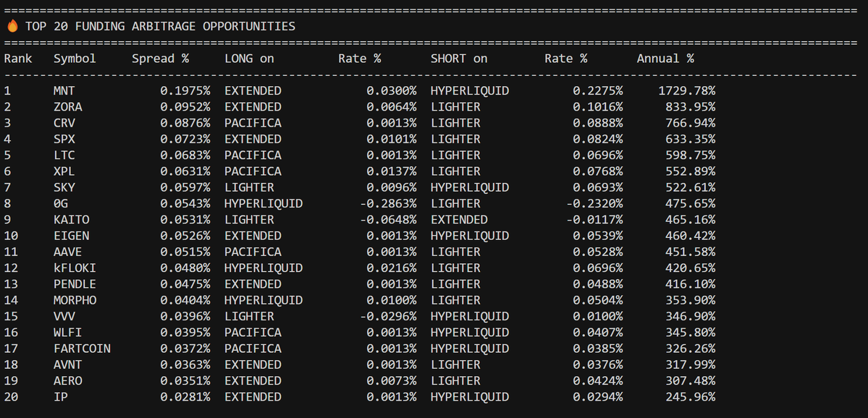Click the -0.2863% long rate for 0G
868x418 pixels.
pyautogui.click(x=388, y=203)
